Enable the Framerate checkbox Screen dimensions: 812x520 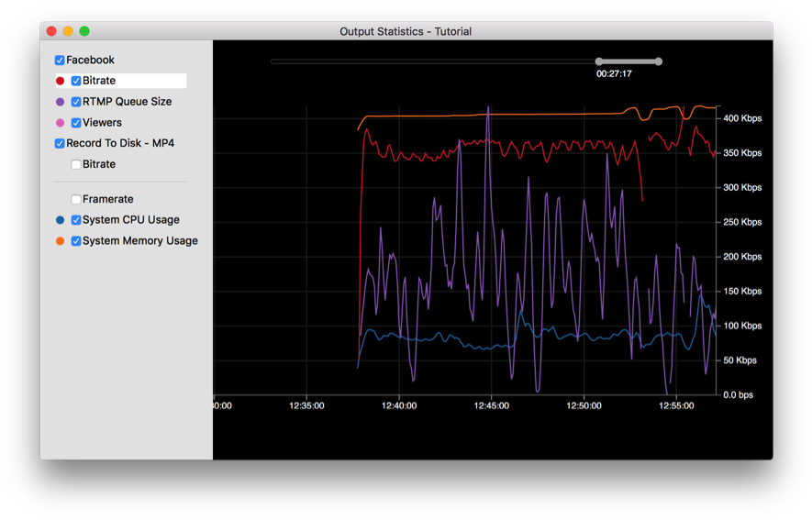pos(76,199)
